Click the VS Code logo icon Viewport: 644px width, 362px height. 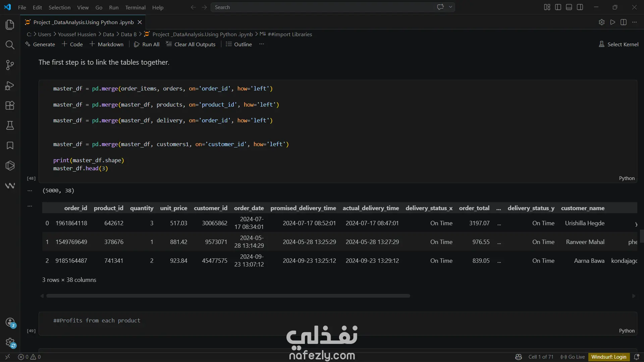click(x=7, y=7)
